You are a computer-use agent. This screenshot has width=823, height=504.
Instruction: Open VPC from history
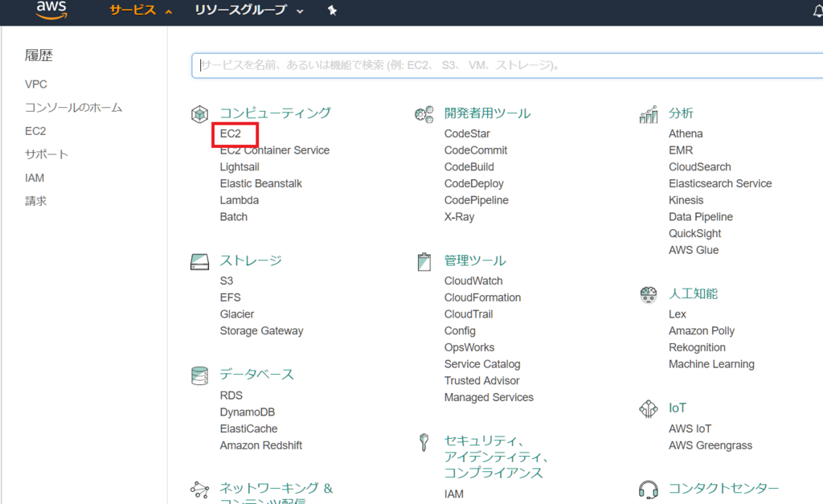click(x=35, y=84)
